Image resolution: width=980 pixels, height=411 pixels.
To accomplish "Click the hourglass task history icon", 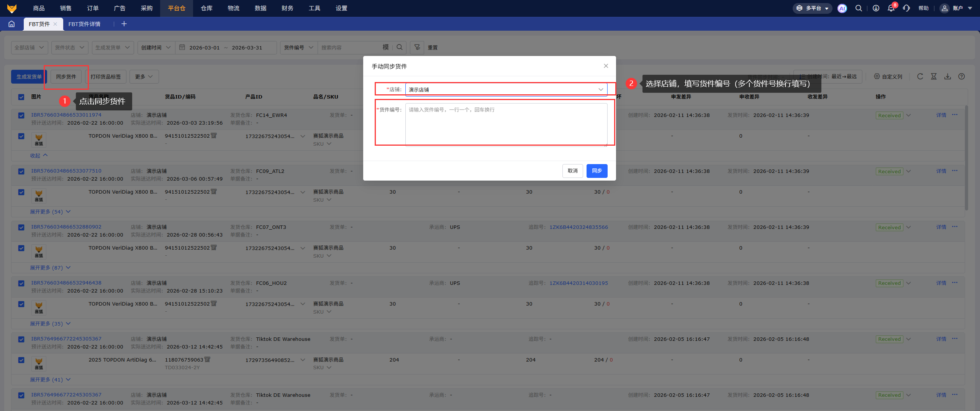I will pyautogui.click(x=934, y=76).
